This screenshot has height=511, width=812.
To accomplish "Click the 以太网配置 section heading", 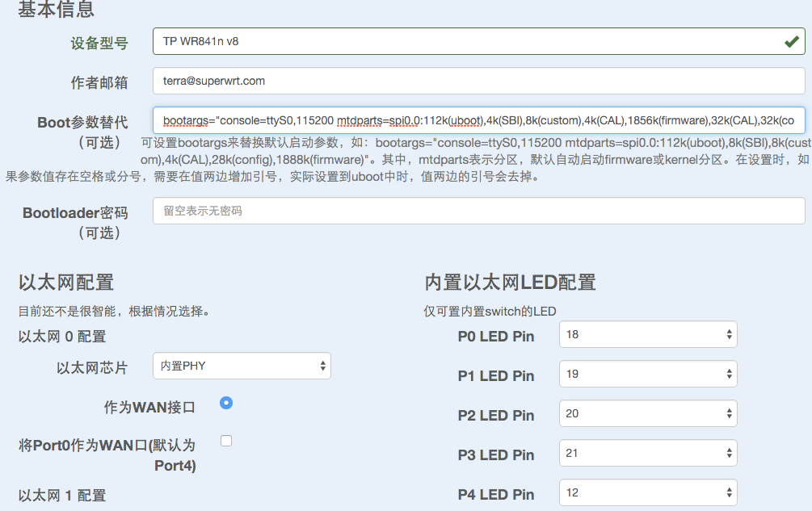I will (x=65, y=283).
